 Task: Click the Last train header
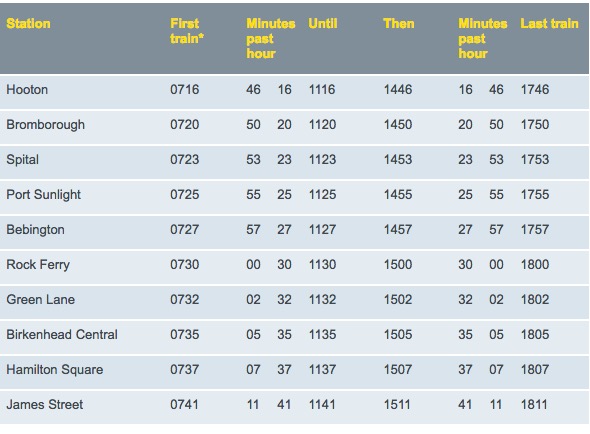click(549, 24)
